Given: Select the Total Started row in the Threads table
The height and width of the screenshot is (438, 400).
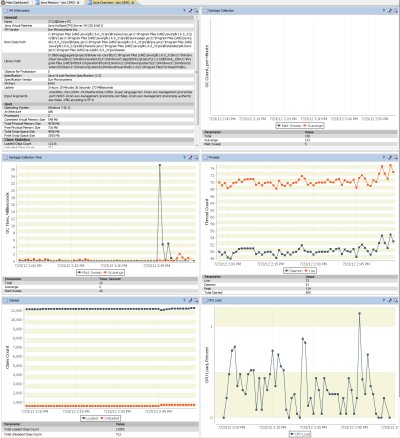Looking at the screenshot, I should pyautogui.click(x=300, y=293).
